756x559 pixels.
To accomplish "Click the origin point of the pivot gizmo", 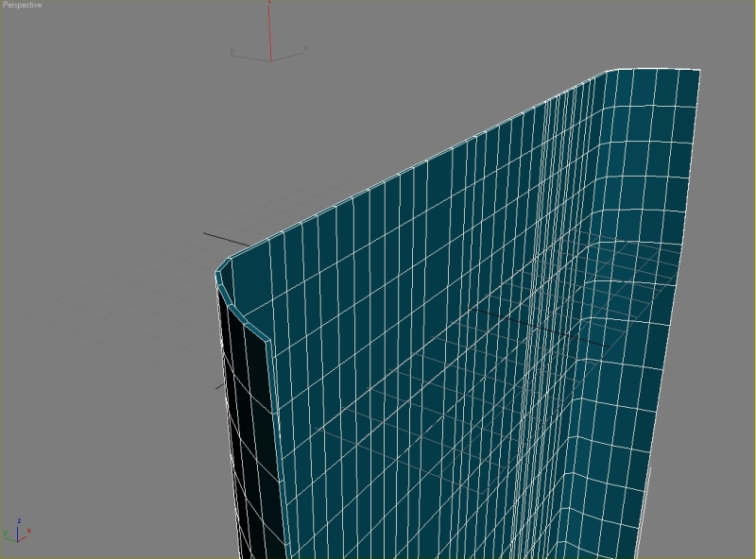I will pyautogui.click(x=270, y=60).
